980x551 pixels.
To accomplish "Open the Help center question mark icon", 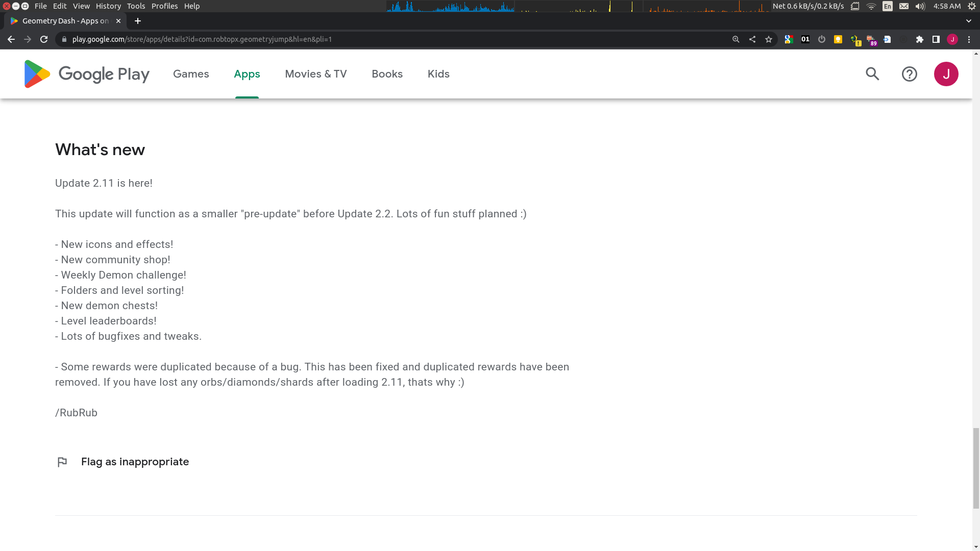I will click(x=909, y=74).
